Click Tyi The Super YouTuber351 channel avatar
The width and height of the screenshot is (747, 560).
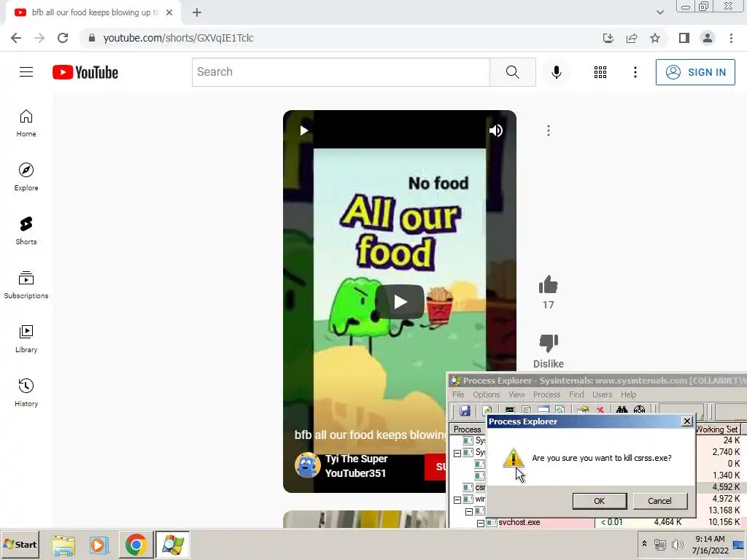click(307, 465)
